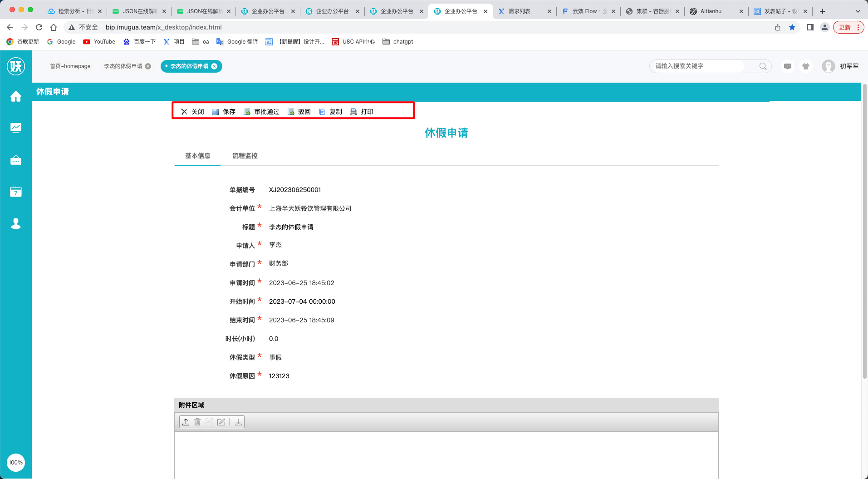Image resolution: width=868 pixels, height=479 pixels.
Task: Click the company name 上海半天妖餐饮管理有限公司
Action: click(310, 208)
